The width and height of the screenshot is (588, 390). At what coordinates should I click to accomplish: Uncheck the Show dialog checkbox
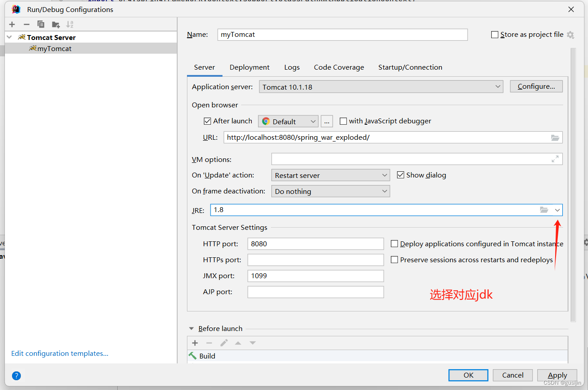click(401, 175)
